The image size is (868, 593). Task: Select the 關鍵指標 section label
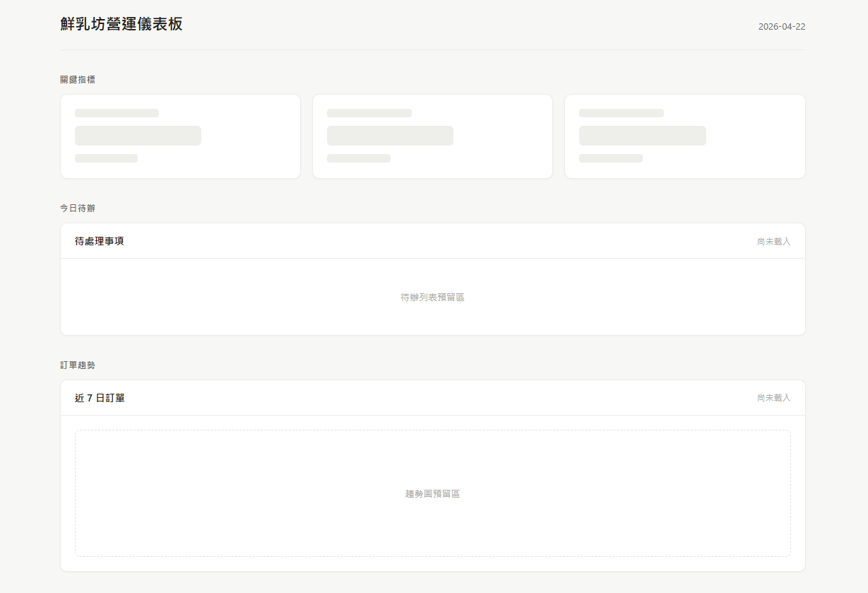pyautogui.click(x=78, y=80)
